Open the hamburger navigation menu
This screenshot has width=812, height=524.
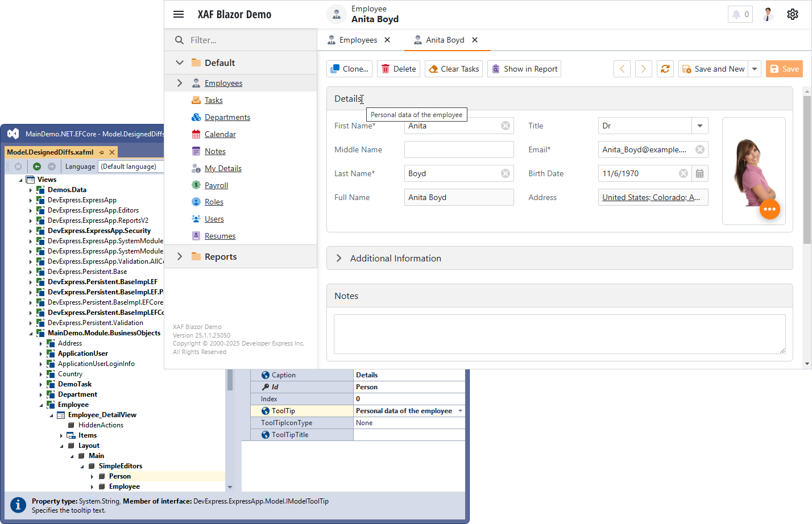pos(179,14)
